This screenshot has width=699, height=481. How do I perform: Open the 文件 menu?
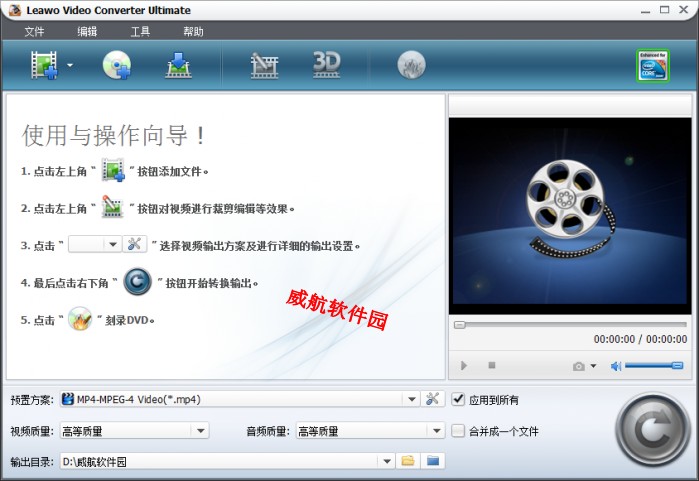[34, 31]
